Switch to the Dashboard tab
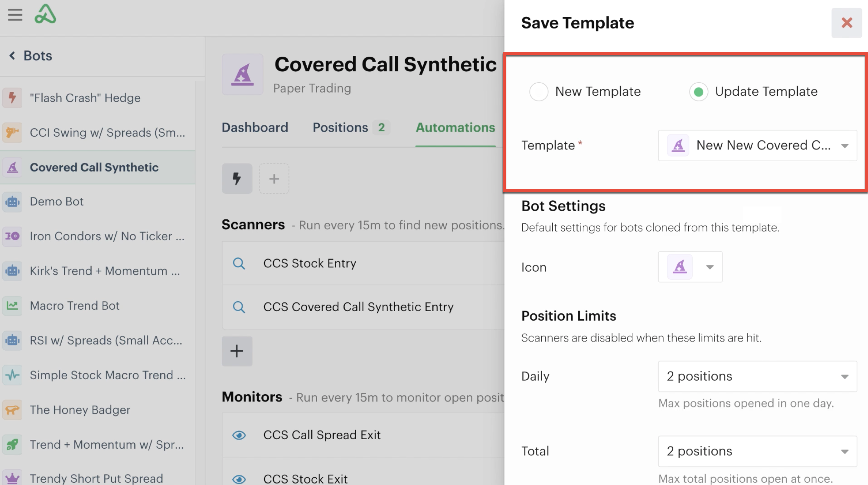868x485 pixels. (x=255, y=127)
